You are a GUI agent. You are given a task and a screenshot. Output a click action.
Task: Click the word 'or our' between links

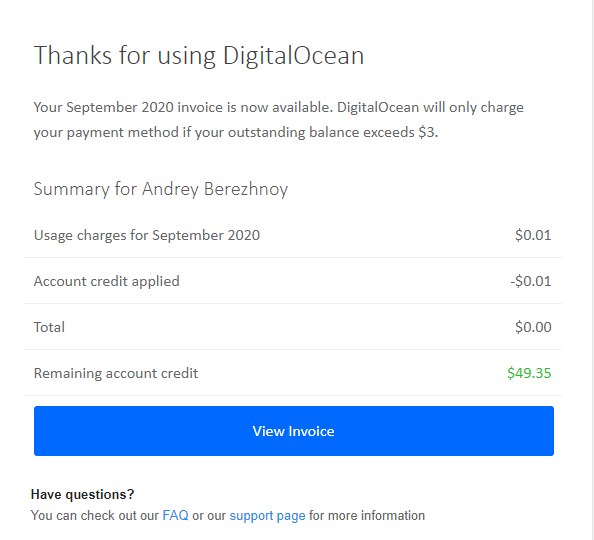coord(209,516)
